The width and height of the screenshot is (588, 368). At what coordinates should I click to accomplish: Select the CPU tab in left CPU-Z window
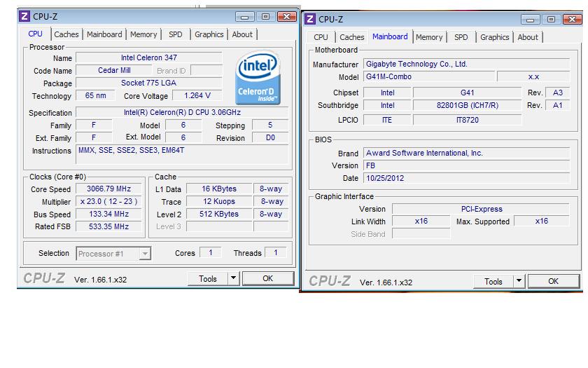click(x=35, y=34)
